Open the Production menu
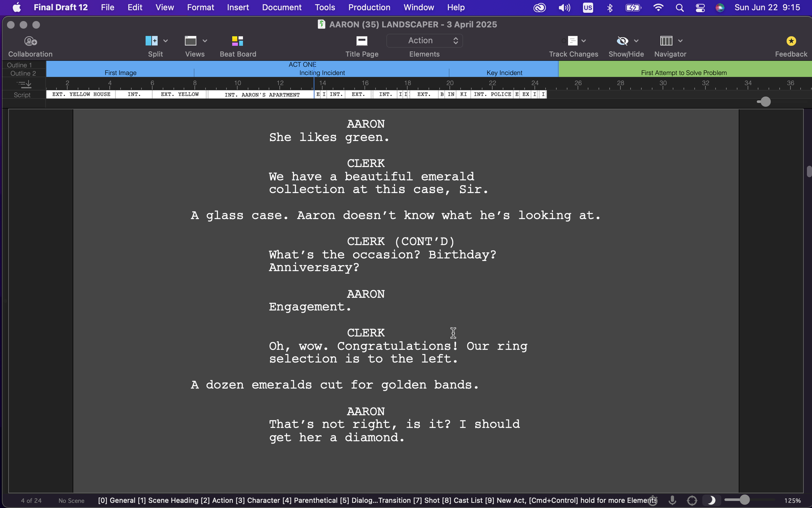The image size is (812, 508). (x=369, y=7)
